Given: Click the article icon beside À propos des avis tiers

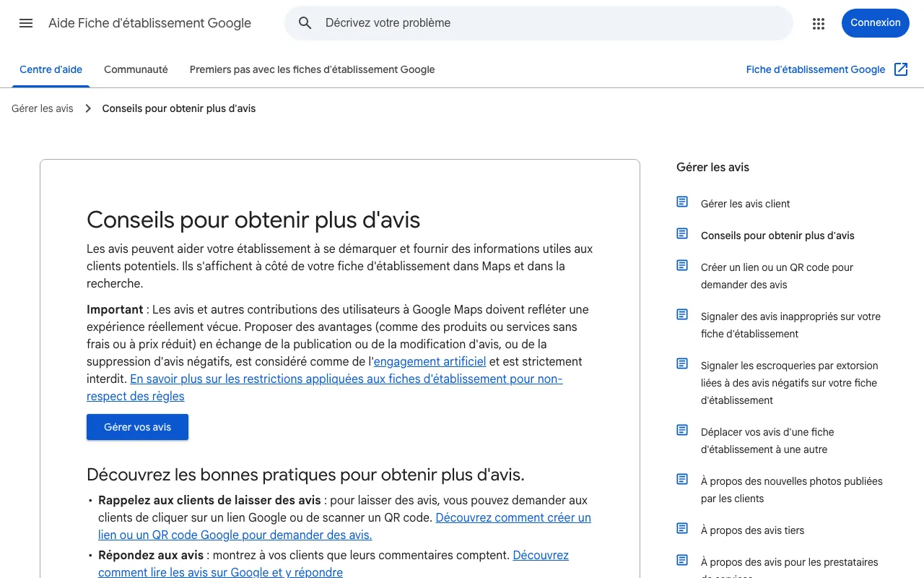Looking at the screenshot, I should (x=682, y=528).
